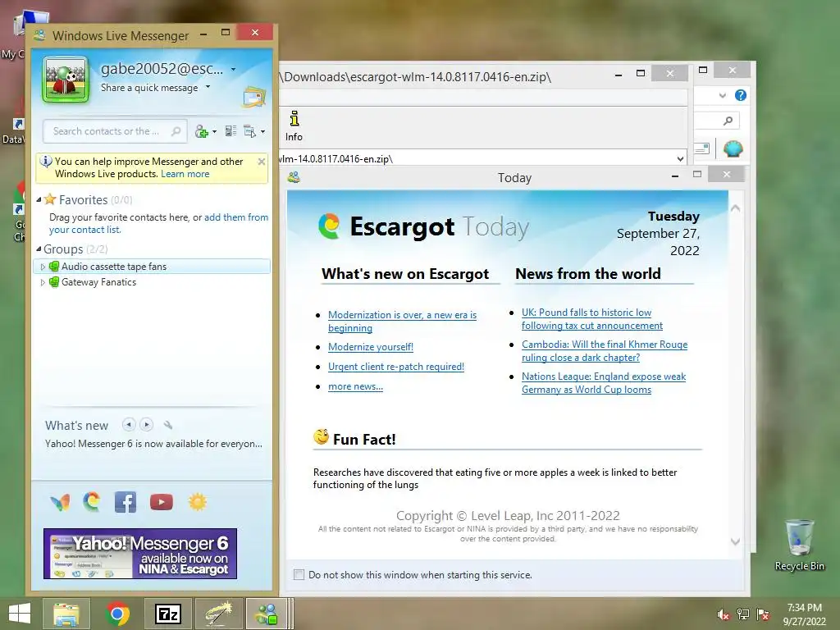
Task: Open the Learn more link
Action: tap(185, 174)
